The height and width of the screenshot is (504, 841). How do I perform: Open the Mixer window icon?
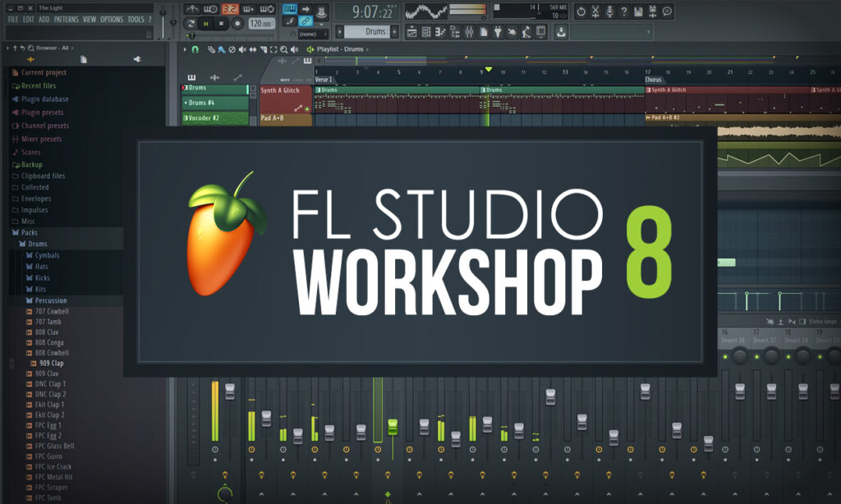(x=469, y=32)
